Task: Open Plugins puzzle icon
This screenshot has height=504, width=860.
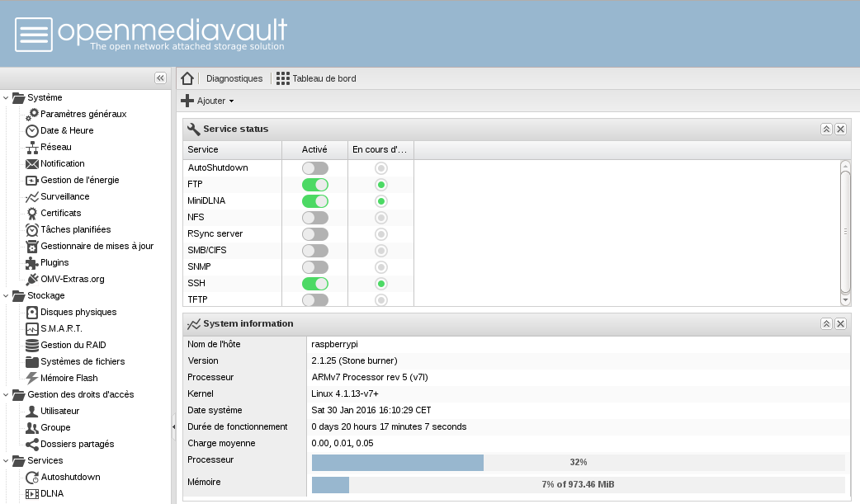Action: click(x=32, y=262)
